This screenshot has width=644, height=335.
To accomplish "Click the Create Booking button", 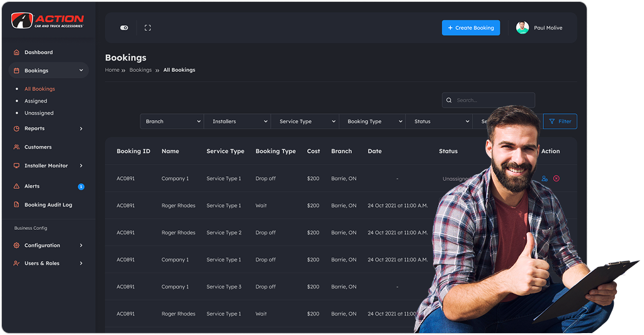I will pyautogui.click(x=471, y=28).
